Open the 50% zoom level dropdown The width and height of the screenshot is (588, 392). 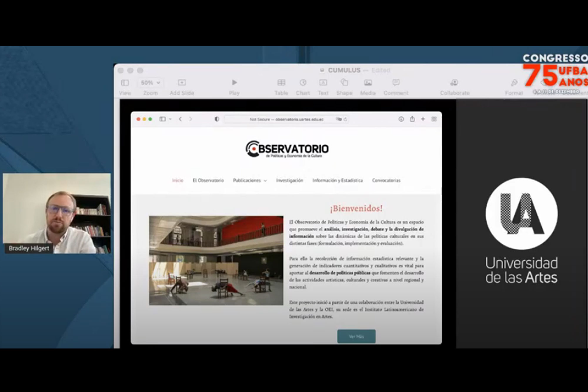coord(150,83)
